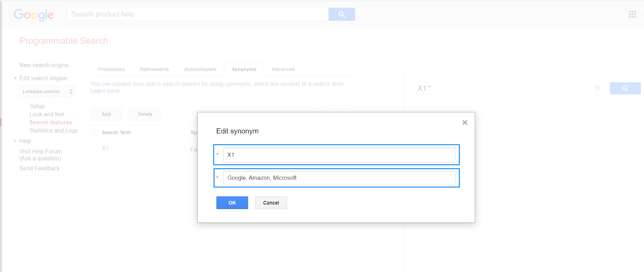This screenshot has height=272, width=644.
Task: Open the Linkedin.com/in search engine dropdown
Action: (x=47, y=92)
